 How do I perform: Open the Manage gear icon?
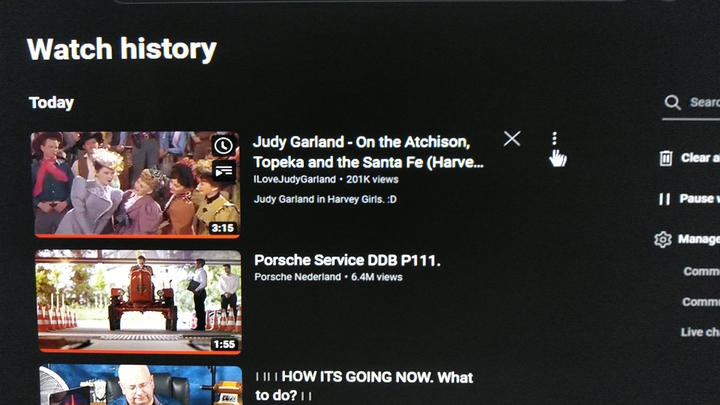[x=663, y=239]
